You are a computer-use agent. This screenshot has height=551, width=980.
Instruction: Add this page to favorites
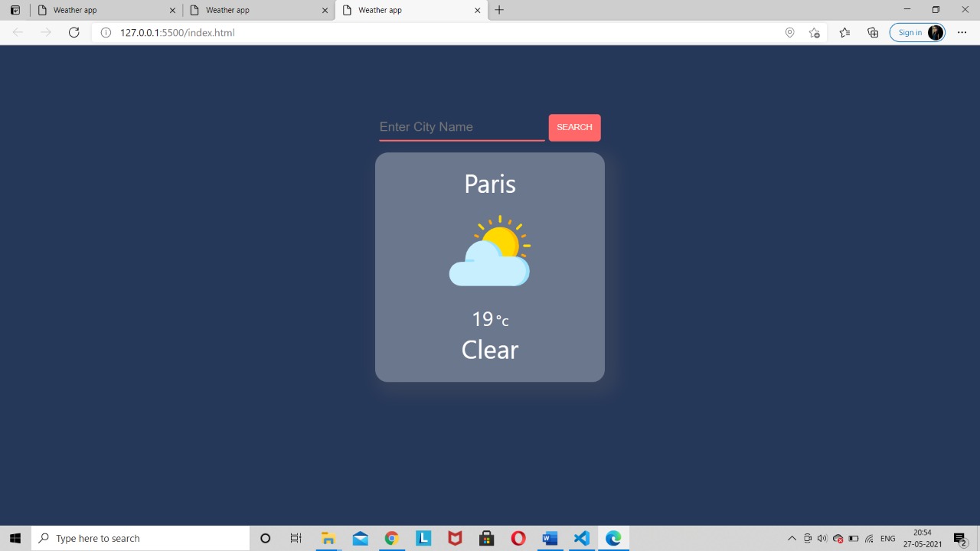[x=815, y=32]
